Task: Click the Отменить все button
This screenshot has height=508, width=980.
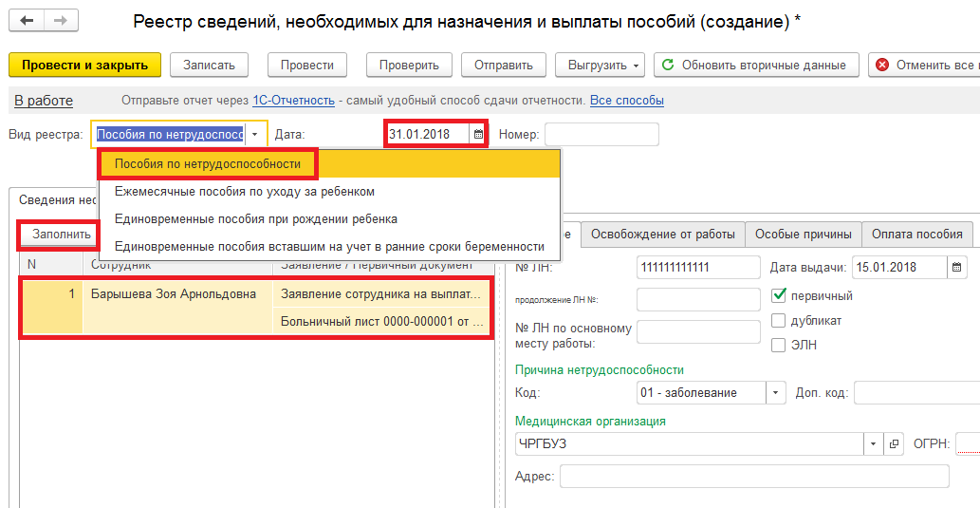Action: 925,66
